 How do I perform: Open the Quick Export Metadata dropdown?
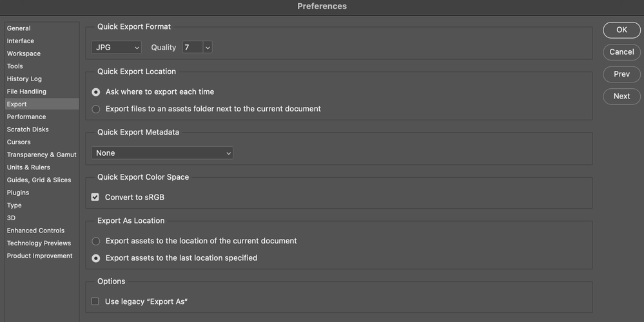click(162, 153)
